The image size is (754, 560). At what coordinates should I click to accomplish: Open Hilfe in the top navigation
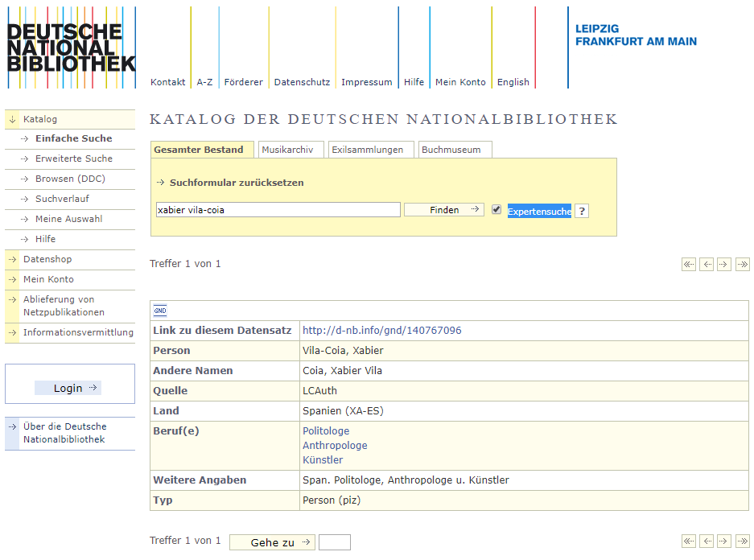(x=414, y=82)
